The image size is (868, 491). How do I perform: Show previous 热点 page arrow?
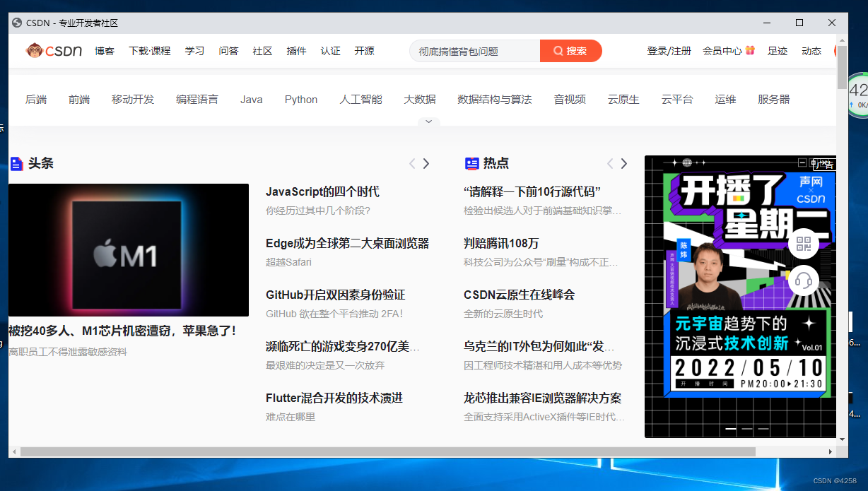610,164
